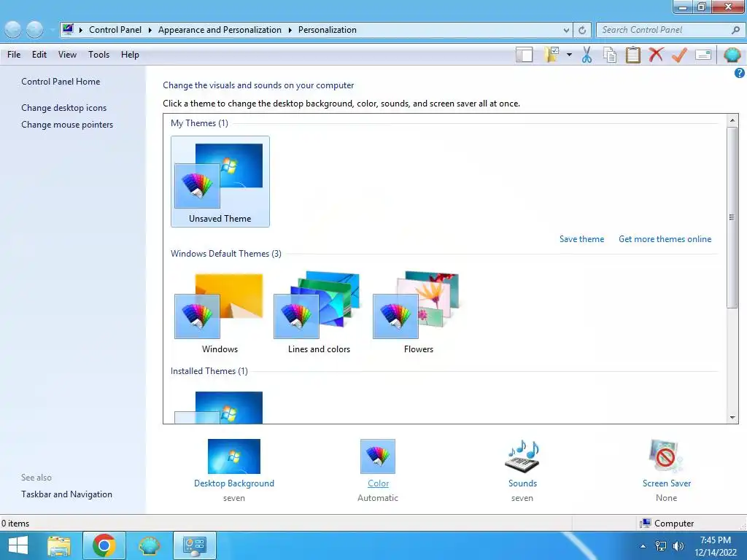Open Google Chrome from taskbar

[x=104, y=545]
